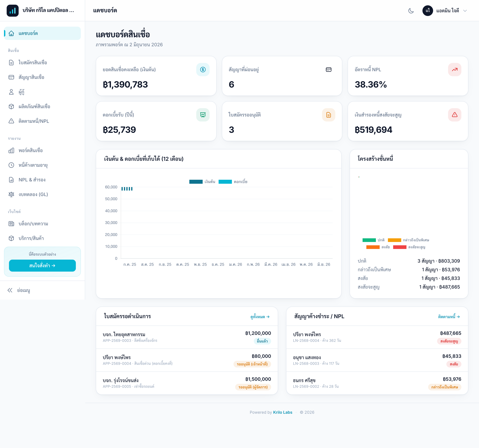The width and height of the screenshot is (479, 448).
Task: Click the company logo bar-chart icon
Action: (x=12, y=11)
